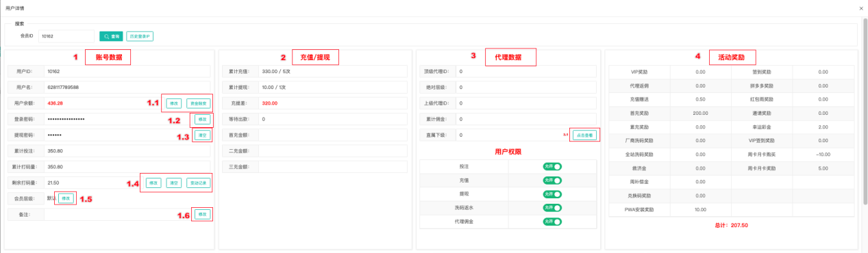Toggle the 投注 permission switch
The width and height of the screenshot is (868, 253).
pos(552,166)
